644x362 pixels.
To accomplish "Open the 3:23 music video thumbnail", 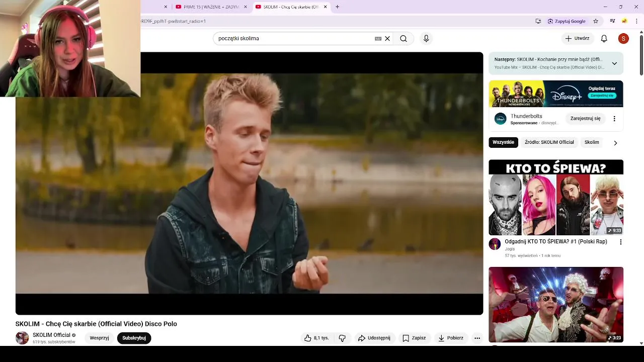I will pyautogui.click(x=556, y=305).
